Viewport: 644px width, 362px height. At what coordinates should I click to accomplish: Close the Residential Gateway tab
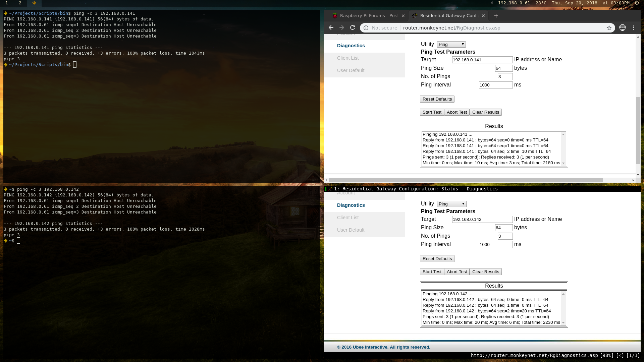point(483,16)
